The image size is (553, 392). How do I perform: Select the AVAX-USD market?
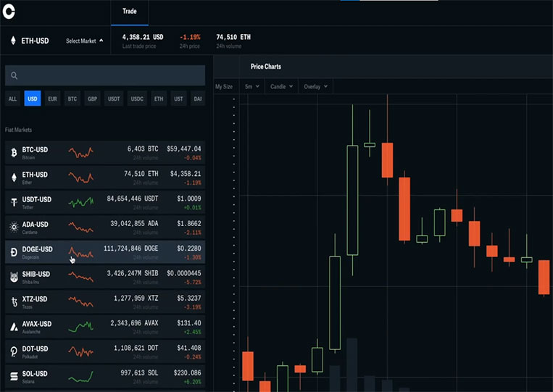(x=105, y=327)
